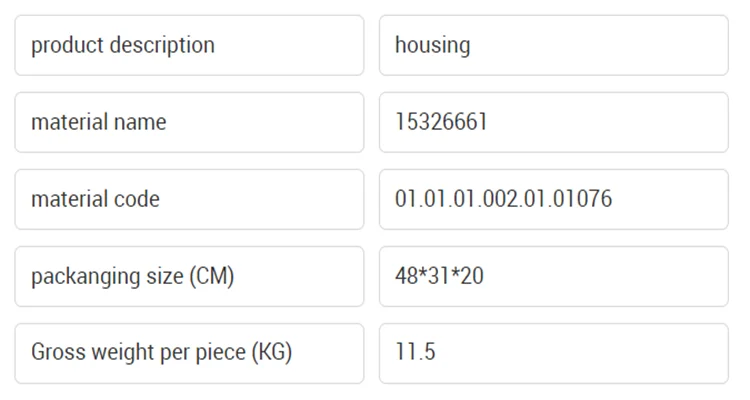Select the 01.01.01.002.01.01076 field
The width and height of the screenshot is (750, 400).
tap(553, 199)
